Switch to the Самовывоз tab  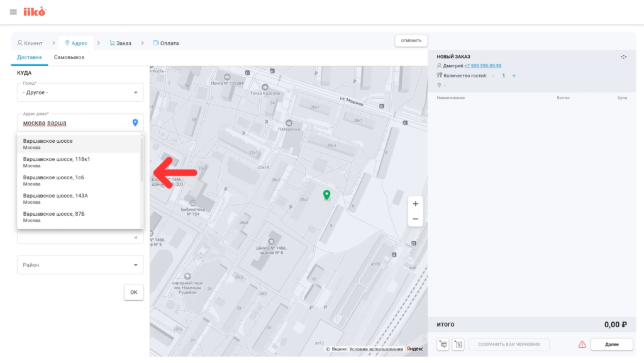click(x=69, y=57)
